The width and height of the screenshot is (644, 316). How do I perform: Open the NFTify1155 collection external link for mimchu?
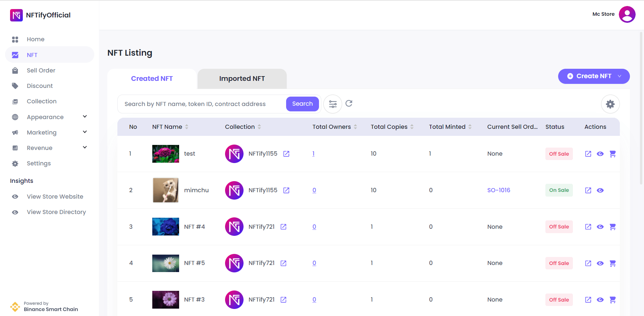pos(286,190)
